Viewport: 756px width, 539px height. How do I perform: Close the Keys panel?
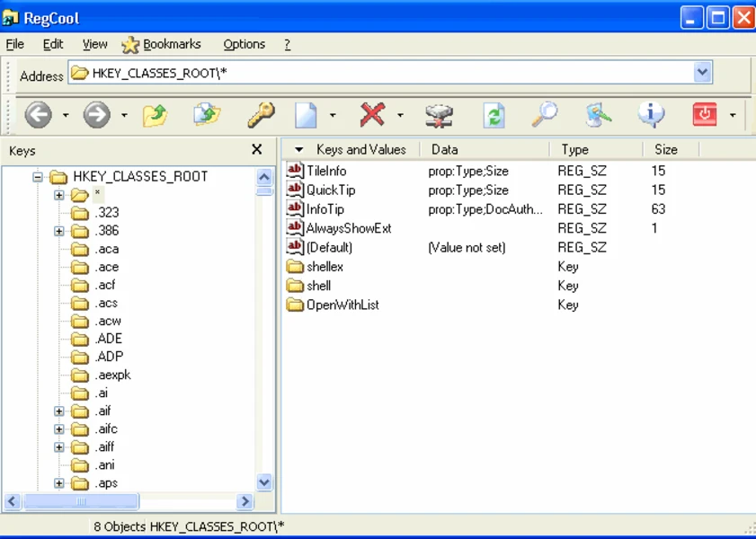[x=257, y=149]
